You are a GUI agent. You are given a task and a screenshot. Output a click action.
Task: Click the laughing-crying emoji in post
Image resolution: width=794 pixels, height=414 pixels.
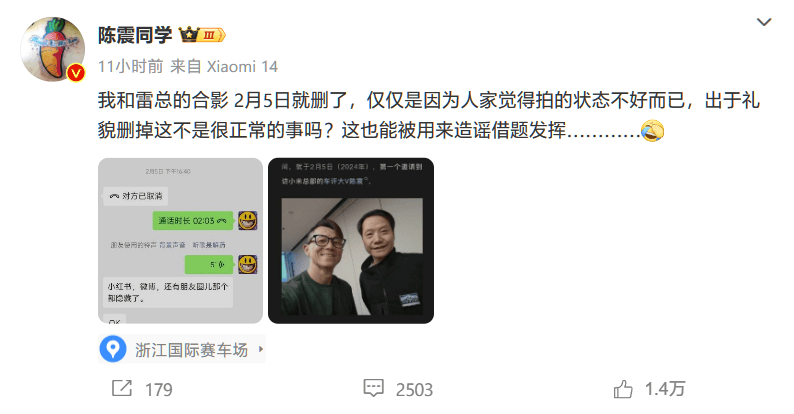pos(652,131)
